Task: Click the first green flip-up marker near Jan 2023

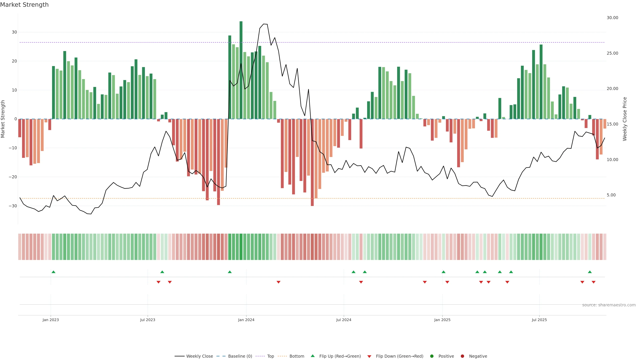Action: pos(53,272)
